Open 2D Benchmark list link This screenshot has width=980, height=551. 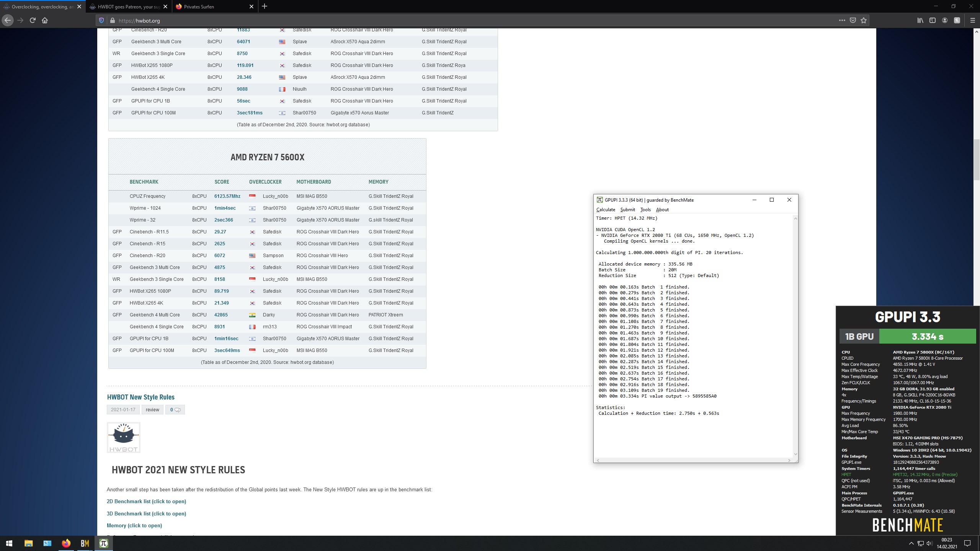click(x=146, y=501)
